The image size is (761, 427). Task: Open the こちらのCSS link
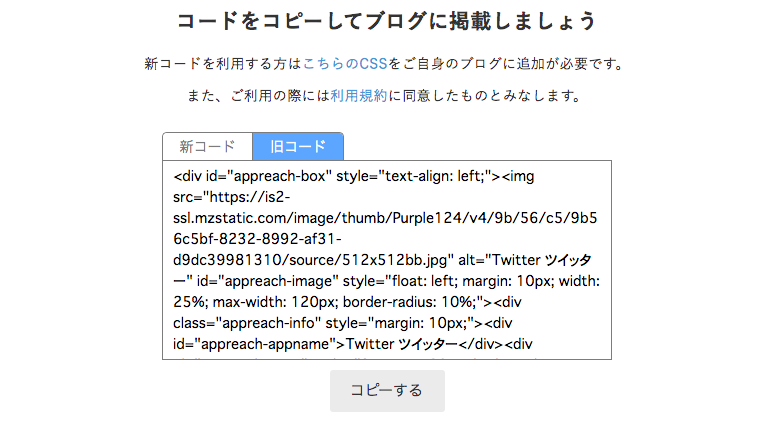(345, 64)
